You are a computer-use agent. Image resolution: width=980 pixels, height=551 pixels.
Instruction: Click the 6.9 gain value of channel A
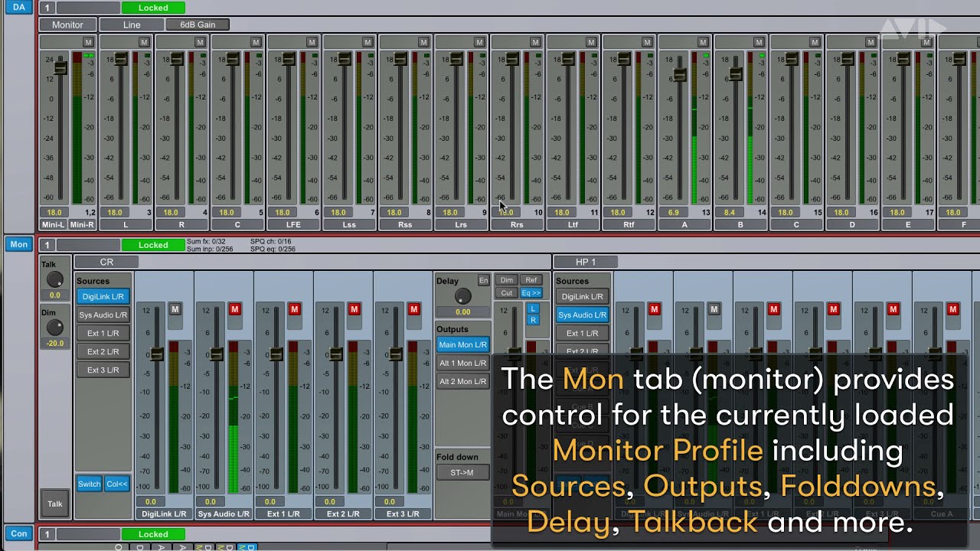coord(673,212)
